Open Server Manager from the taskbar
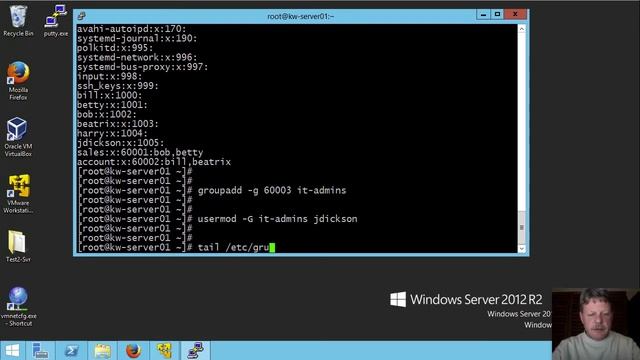640x360 pixels. point(40,351)
